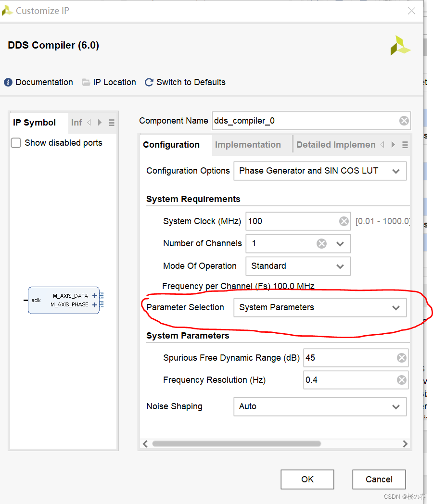Expand the M_AXIS_DATA port plus icon
The image size is (433, 504).
point(95,296)
